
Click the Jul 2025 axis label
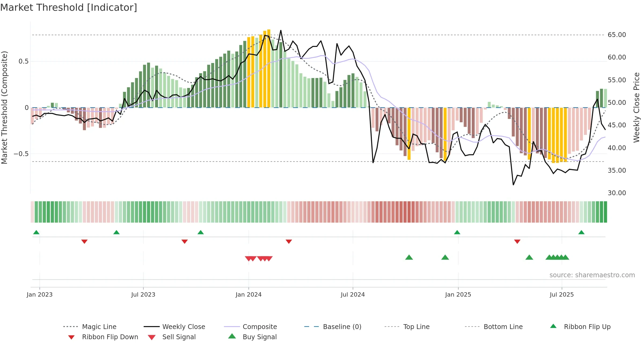tap(562, 295)
